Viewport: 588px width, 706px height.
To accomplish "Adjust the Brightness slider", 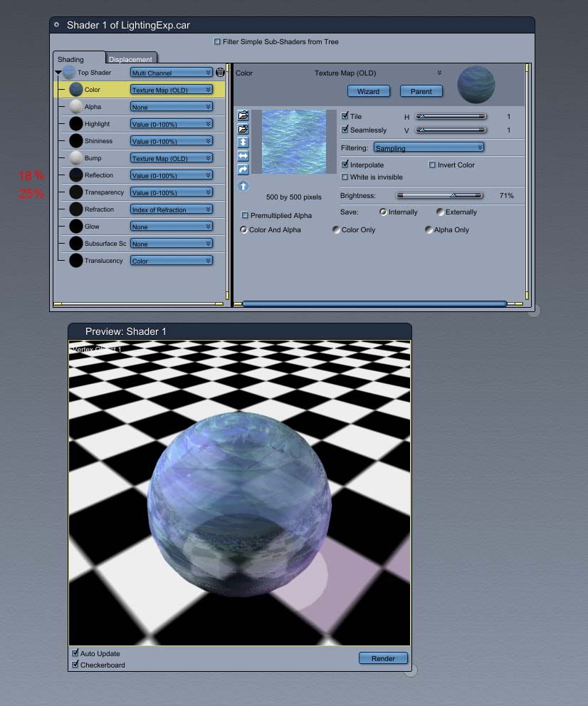I will pyautogui.click(x=440, y=195).
